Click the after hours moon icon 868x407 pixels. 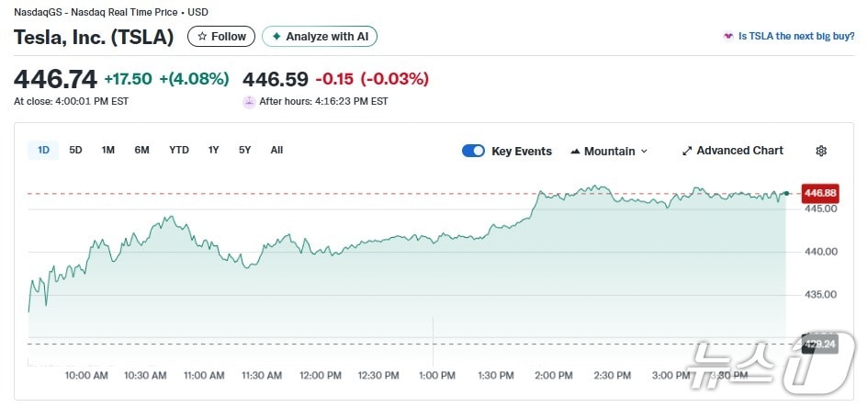[x=249, y=101]
